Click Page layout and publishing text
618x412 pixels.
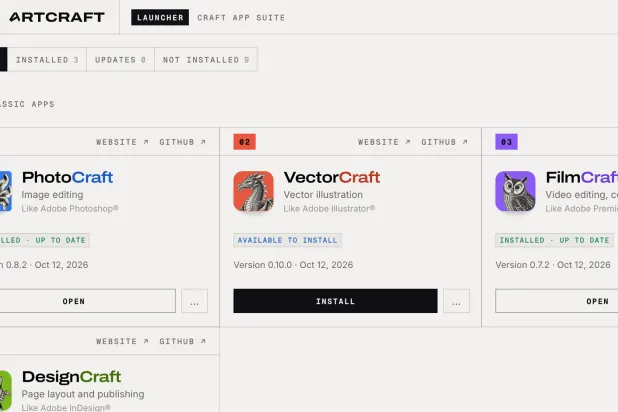click(83, 394)
